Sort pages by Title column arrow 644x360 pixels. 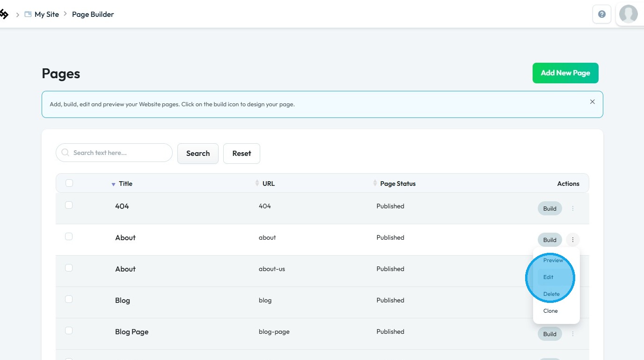point(113,184)
